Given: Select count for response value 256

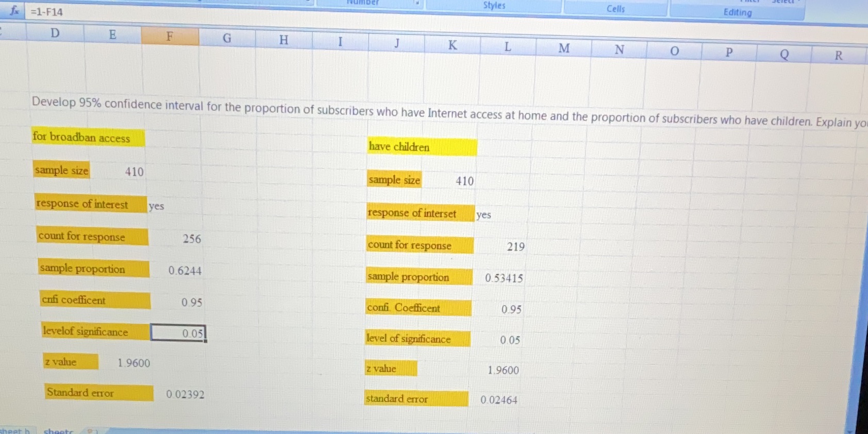Looking at the screenshot, I should coord(192,239).
